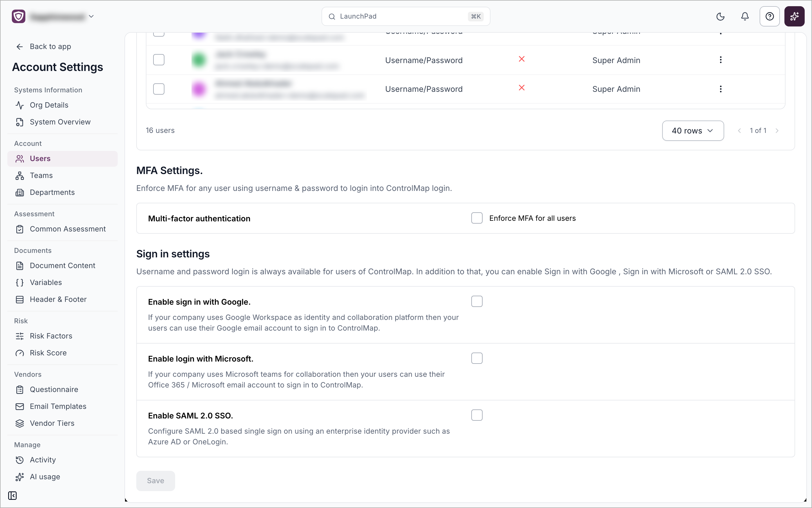Select the pink-avatar user row checkbox
The image size is (812, 508).
[x=159, y=89]
